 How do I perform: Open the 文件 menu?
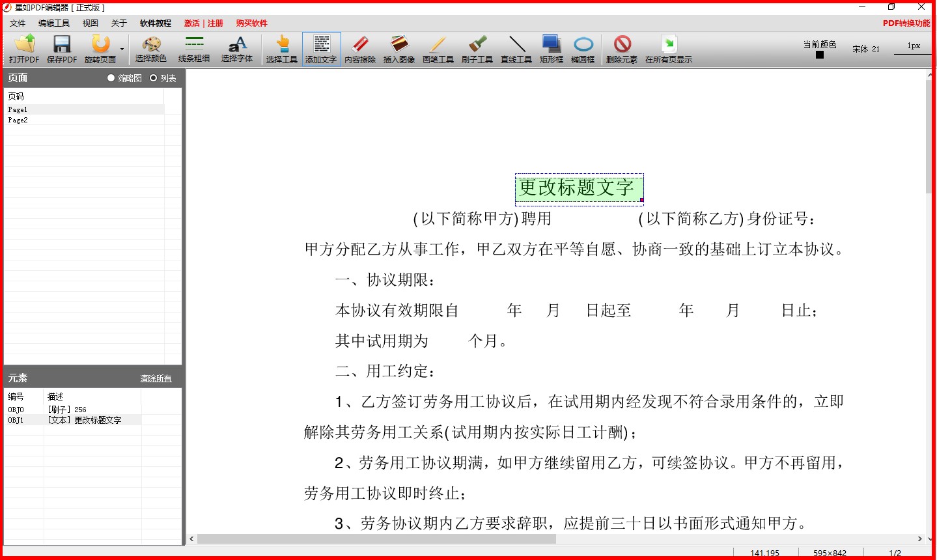[x=18, y=23]
